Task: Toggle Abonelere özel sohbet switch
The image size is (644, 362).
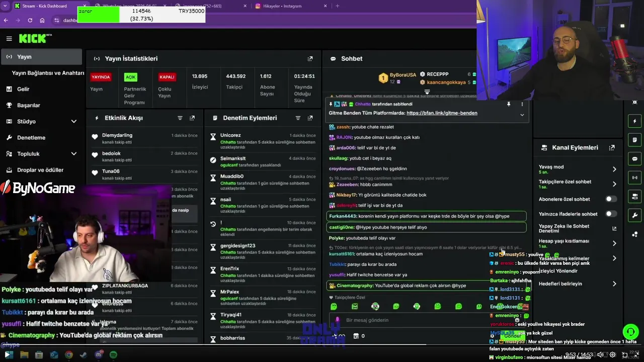Action: pos(611,199)
